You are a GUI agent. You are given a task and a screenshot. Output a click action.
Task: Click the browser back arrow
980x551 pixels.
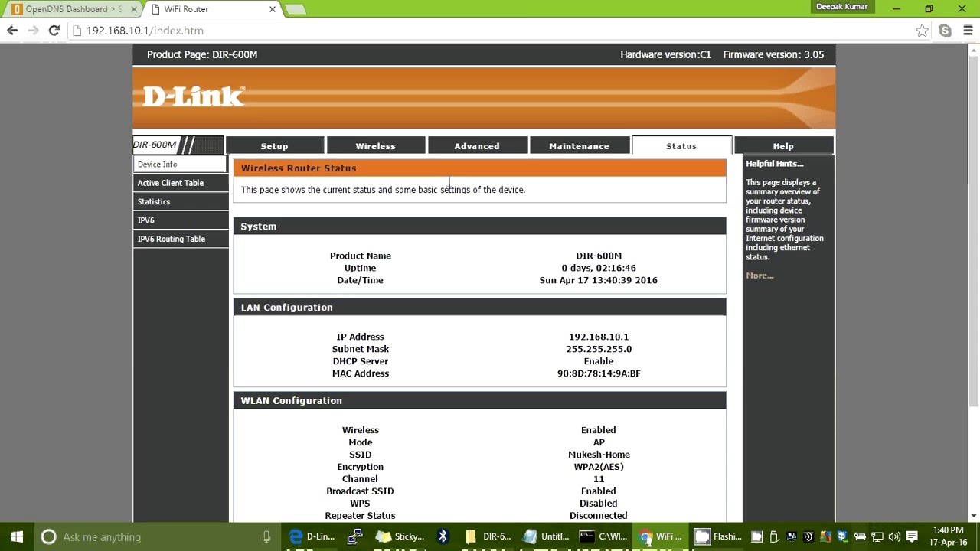(12, 31)
